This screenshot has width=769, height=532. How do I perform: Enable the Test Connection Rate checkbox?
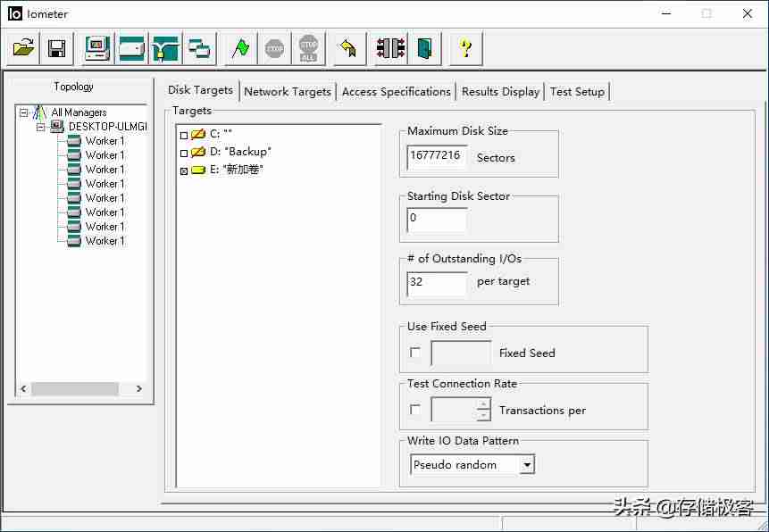click(415, 409)
